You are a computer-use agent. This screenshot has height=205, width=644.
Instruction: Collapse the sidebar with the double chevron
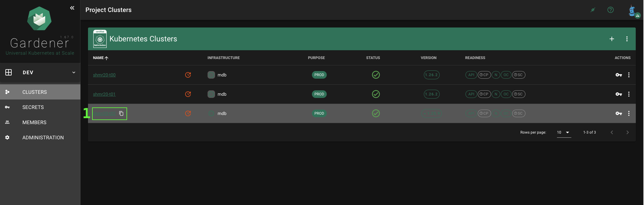(72, 8)
